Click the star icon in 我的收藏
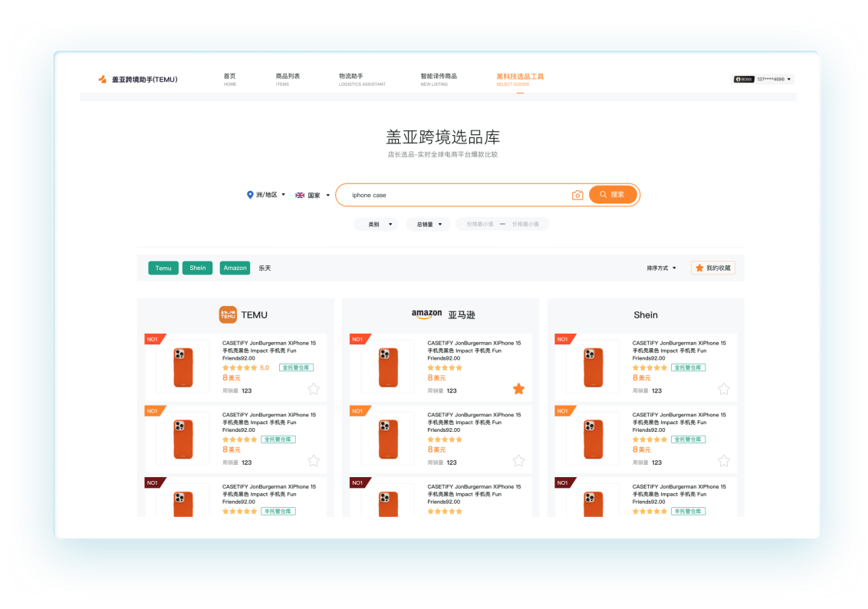868x609 pixels. tap(699, 268)
